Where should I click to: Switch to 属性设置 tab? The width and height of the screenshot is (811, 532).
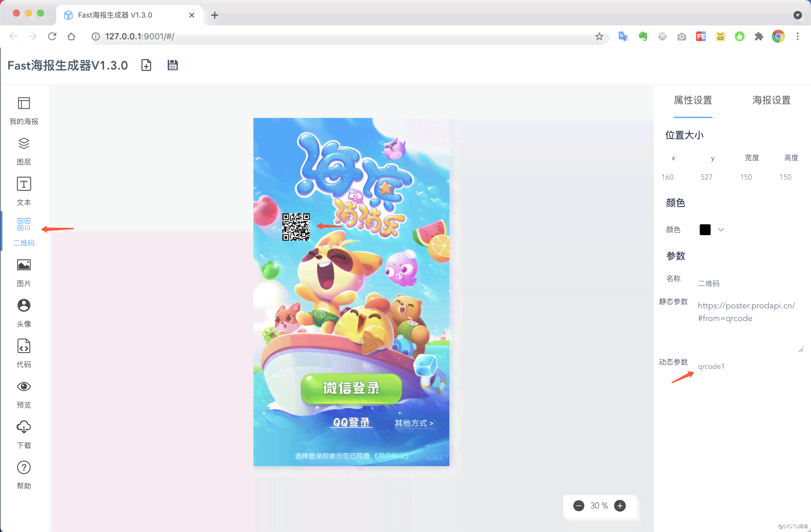click(693, 100)
